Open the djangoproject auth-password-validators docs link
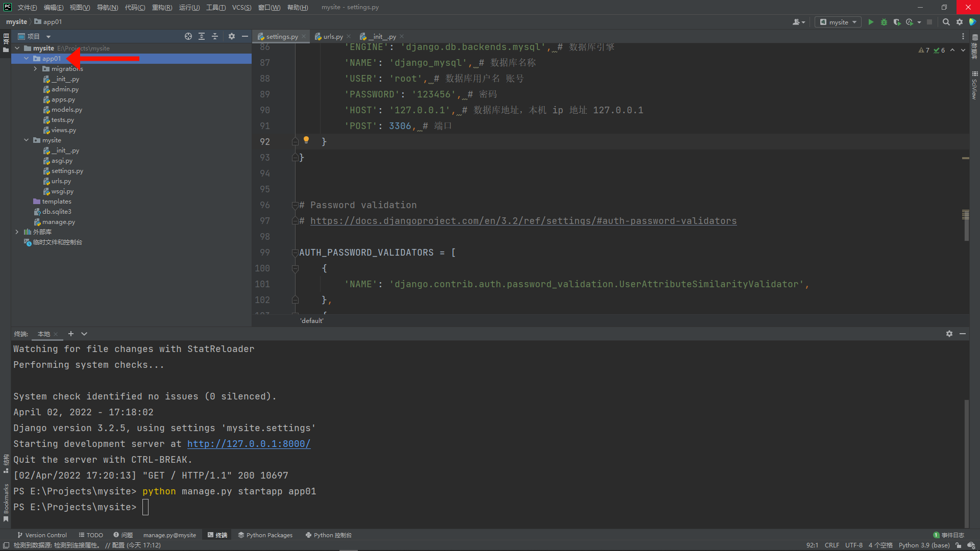This screenshot has width=980, height=551. coord(523,221)
